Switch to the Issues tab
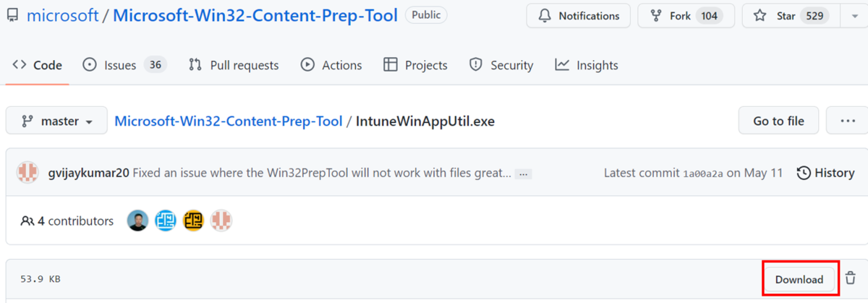This screenshot has height=303, width=868. (x=124, y=65)
